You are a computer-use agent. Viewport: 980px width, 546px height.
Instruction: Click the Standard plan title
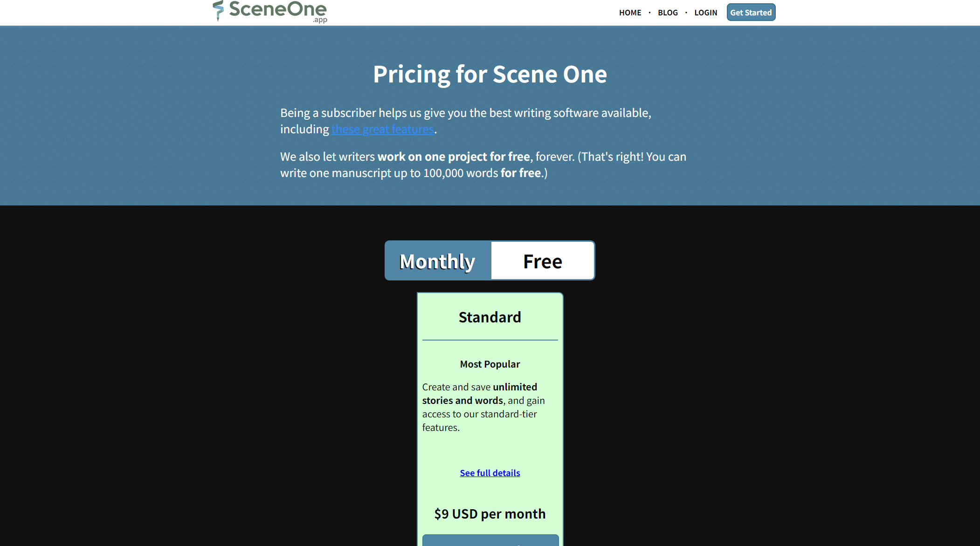(490, 317)
